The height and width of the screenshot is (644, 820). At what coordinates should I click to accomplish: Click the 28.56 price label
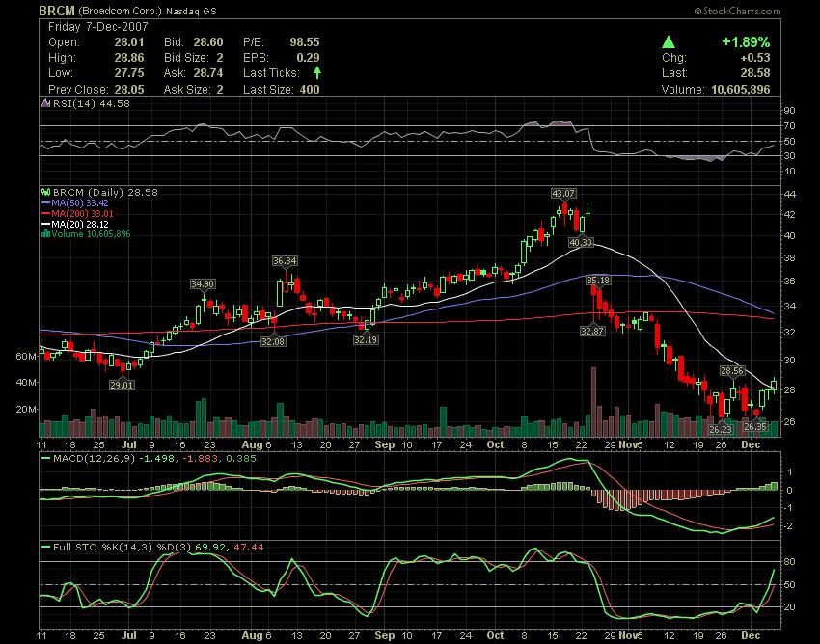[732, 371]
